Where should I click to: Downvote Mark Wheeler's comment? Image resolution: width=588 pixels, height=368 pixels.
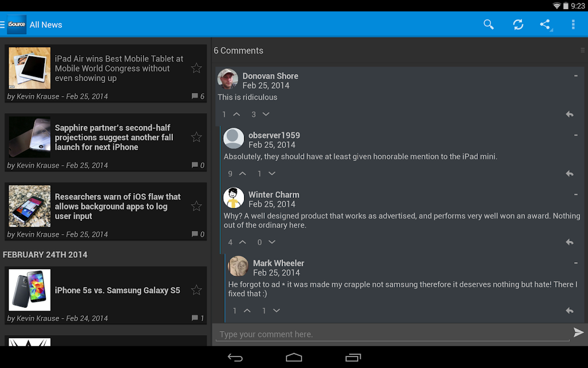[276, 310]
